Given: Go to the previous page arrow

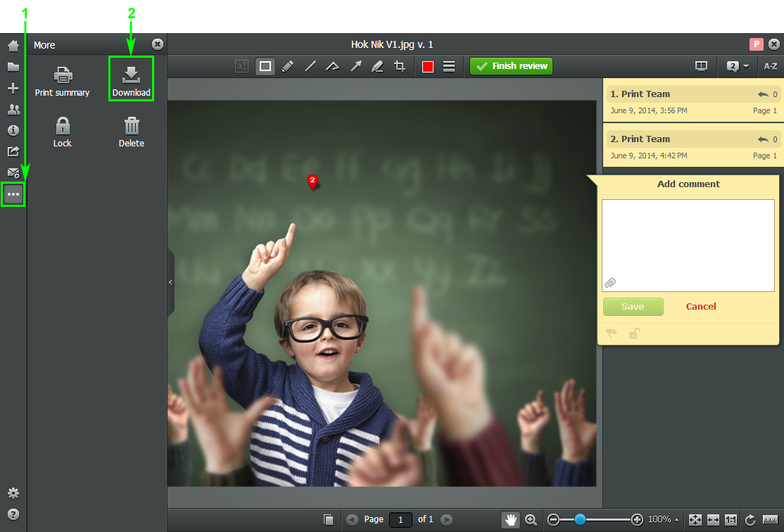Looking at the screenshot, I should (352, 519).
